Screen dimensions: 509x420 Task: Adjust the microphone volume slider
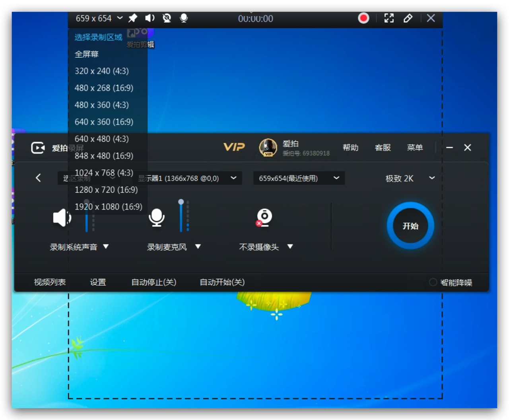181,216
